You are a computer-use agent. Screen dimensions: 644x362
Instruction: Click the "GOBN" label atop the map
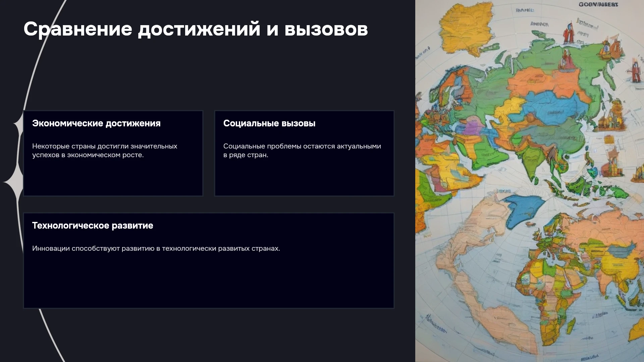598,4
